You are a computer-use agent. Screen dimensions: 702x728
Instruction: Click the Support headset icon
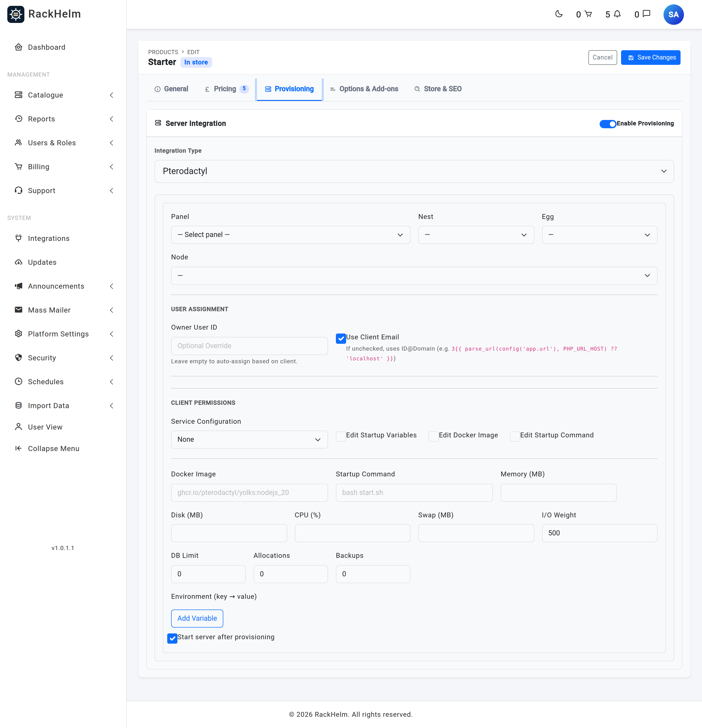(x=18, y=191)
